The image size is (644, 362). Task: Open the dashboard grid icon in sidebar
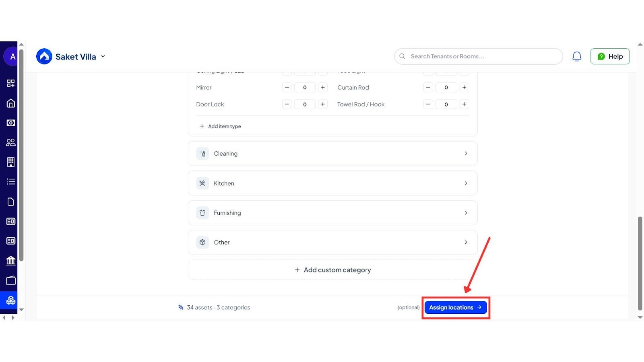pos(11,83)
